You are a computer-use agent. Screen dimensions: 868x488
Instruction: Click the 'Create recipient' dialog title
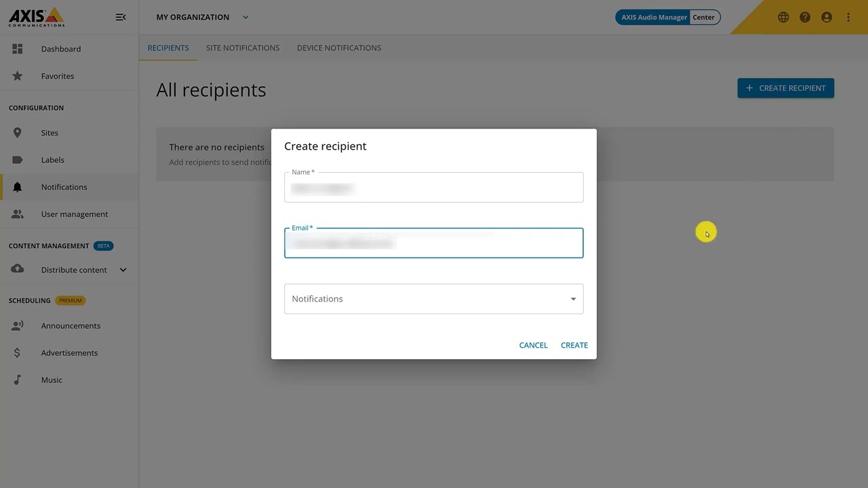[325, 146]
